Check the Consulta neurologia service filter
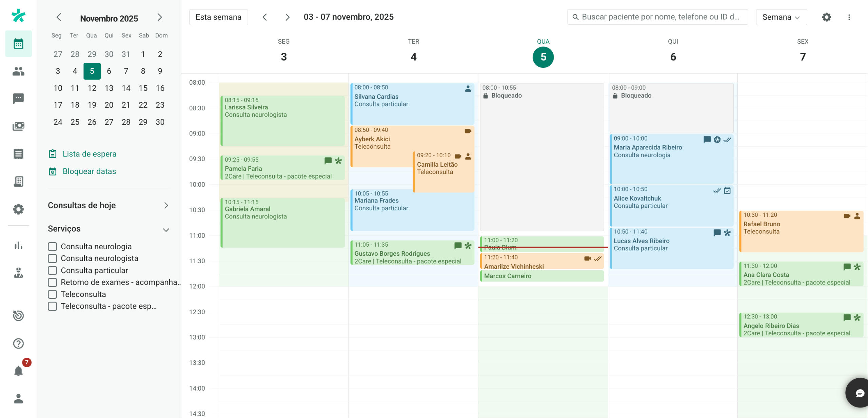This screenshot has width=868, height=418. tap(52, 246)
